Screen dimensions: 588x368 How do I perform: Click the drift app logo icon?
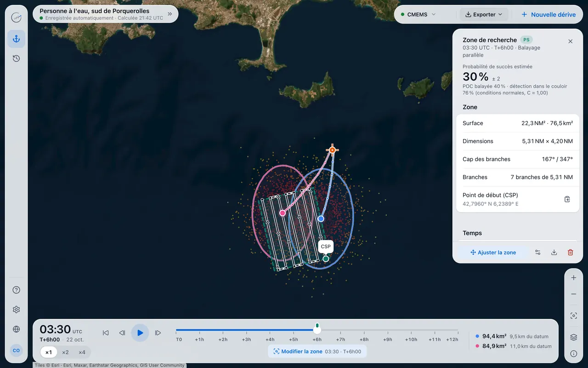click(16, 17)
